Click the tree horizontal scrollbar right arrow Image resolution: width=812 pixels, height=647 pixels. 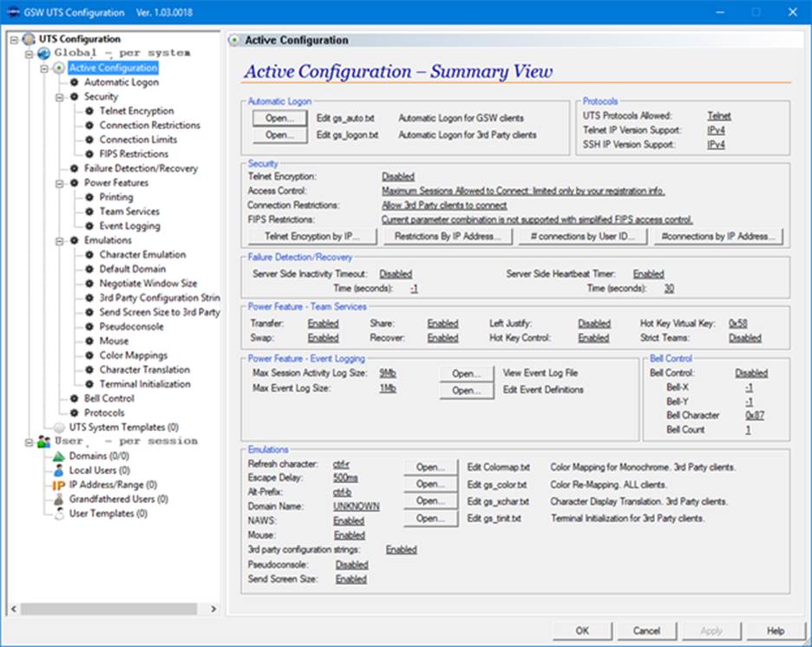pos(213,609)
